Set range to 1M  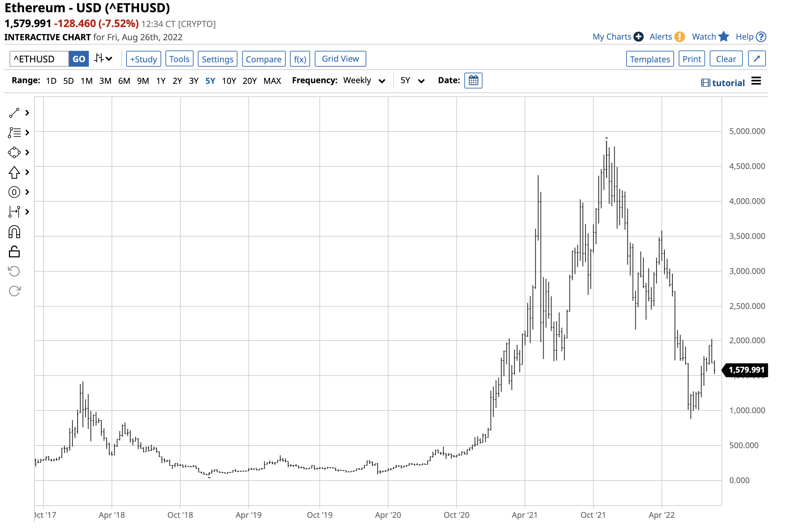click(87, 81)
